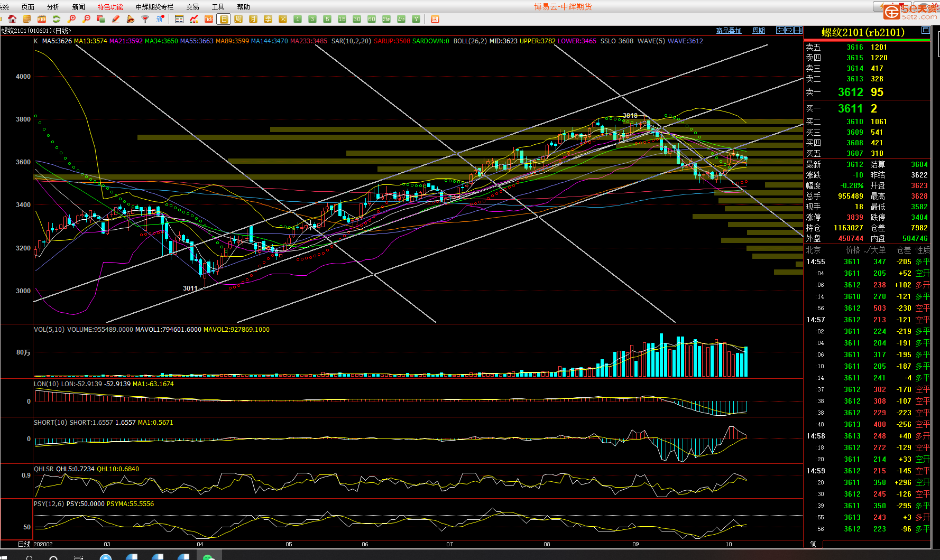Click the alert bell icon
Viewport: 940px width, 560px height.
click(131, 19)
